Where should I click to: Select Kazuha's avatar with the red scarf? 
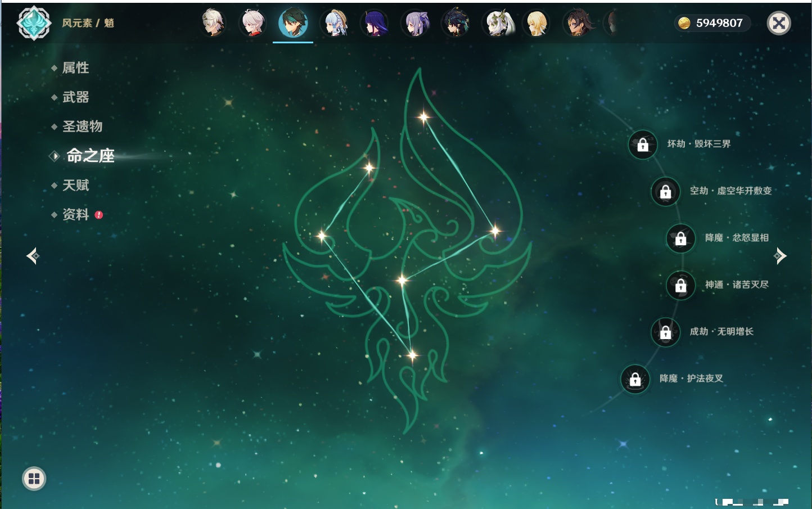click(x=253, y=23)
